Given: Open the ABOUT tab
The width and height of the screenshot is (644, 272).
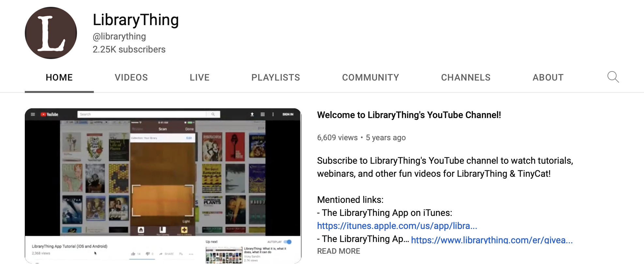Looking at the screenshot, I should pos(548,78).
